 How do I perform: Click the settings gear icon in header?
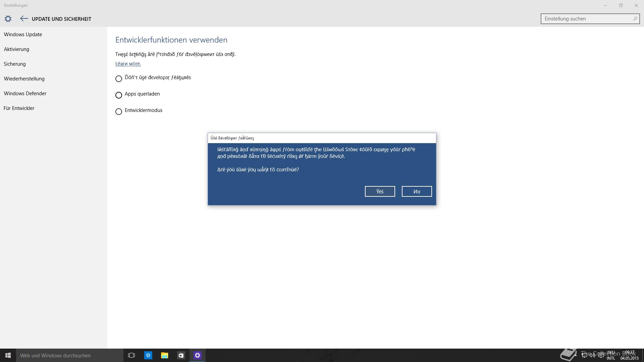click(8, 19)
